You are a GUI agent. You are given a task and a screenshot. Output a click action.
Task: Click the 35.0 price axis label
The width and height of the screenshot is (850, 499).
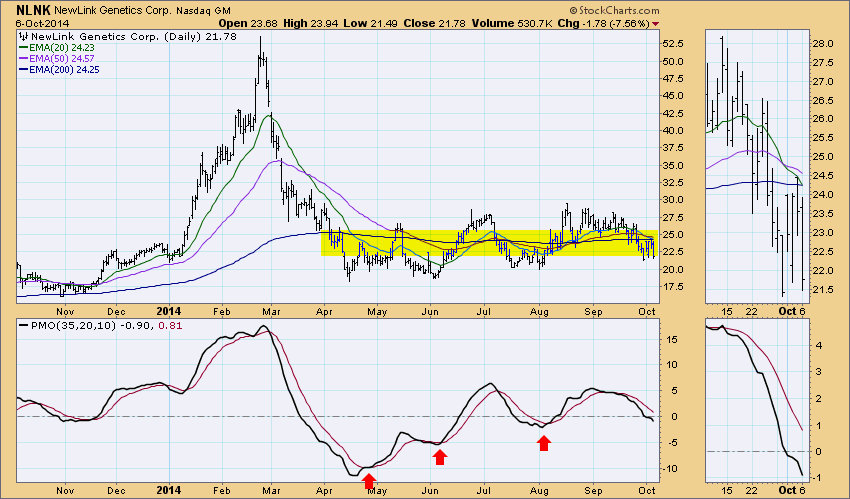click(x=671, y=165)
